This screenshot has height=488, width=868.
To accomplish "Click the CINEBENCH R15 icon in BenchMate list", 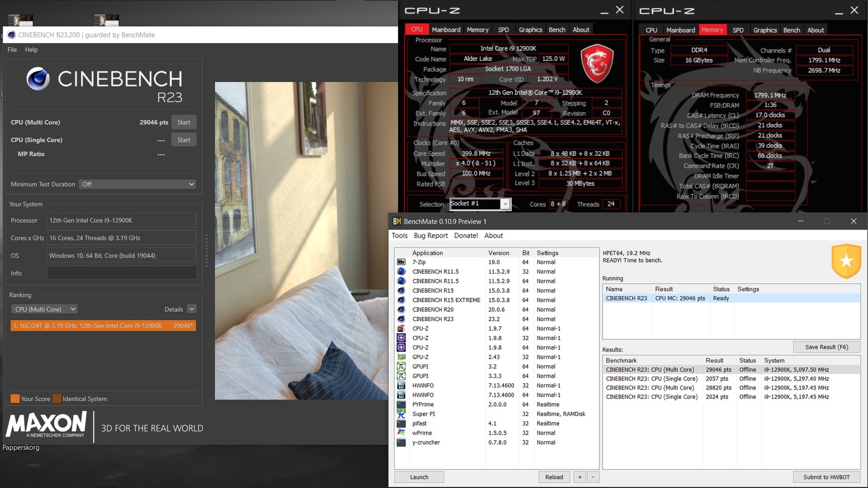I will coord(401,291).
